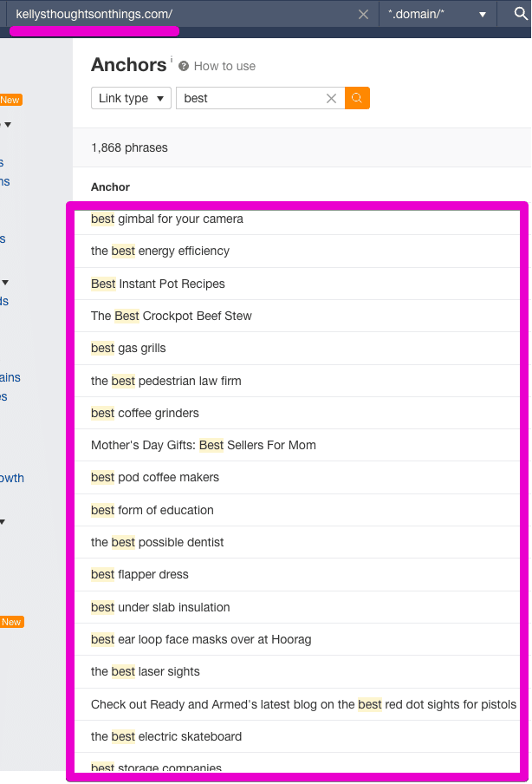Click the question mark help icon
The image size is (532, 784).
184,66
